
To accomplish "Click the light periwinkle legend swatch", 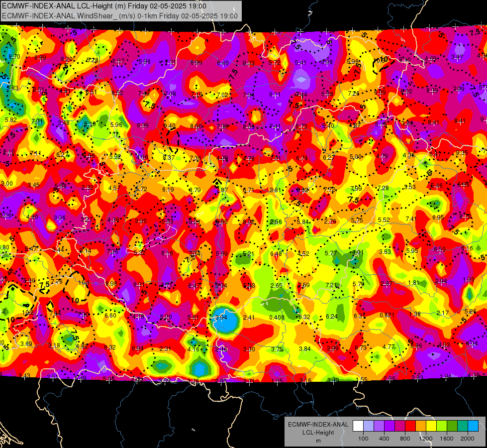I will click(369, 426).
